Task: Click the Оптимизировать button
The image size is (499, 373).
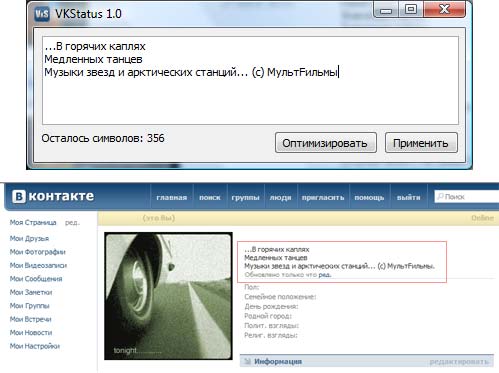Action: click(326, 143)
